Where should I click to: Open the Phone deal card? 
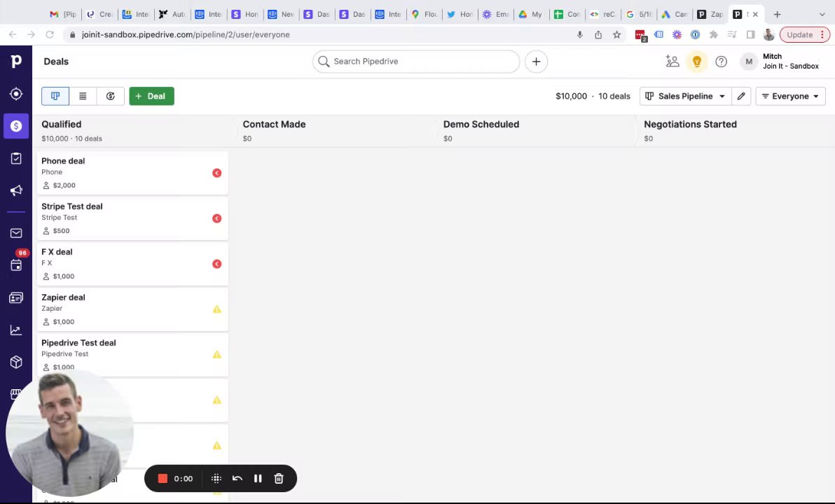[x=132, y=173]
